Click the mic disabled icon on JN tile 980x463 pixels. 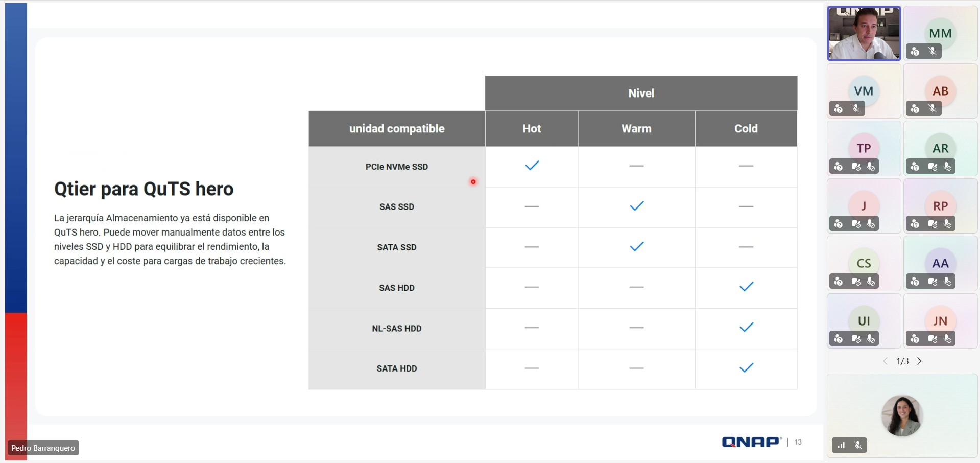coord(947,339)
